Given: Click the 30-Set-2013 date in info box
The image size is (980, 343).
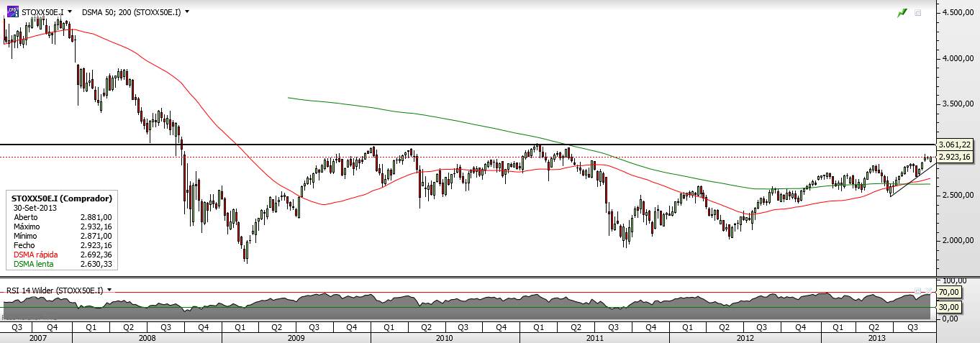Looking at the screenshot, I should click(36, 207).
